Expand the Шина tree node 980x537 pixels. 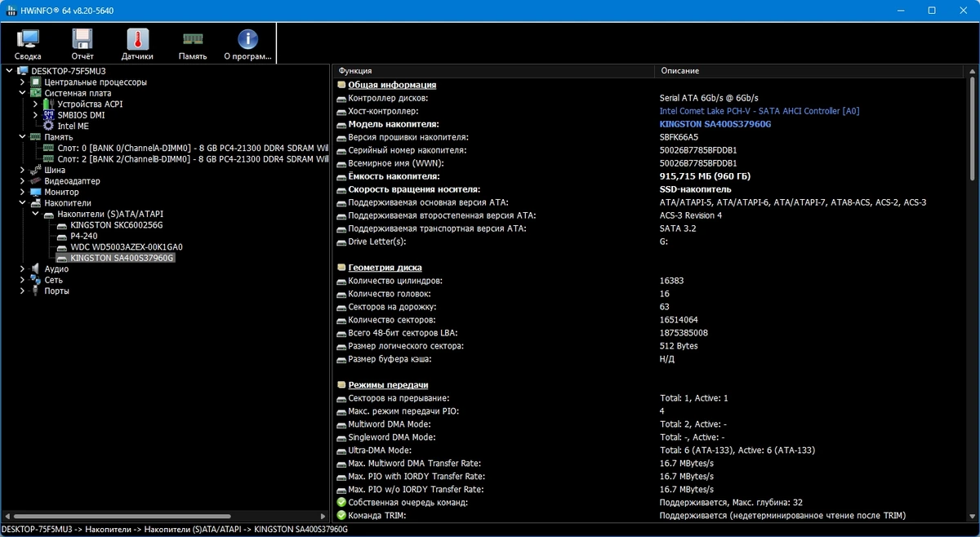coord(22,170)
